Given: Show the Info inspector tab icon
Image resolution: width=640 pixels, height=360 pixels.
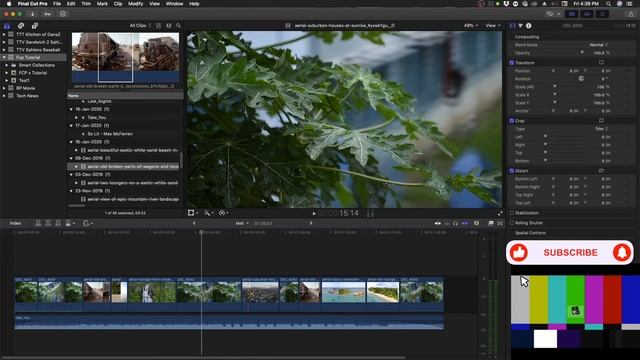Looking at the screenshot, I should [529, 25].
